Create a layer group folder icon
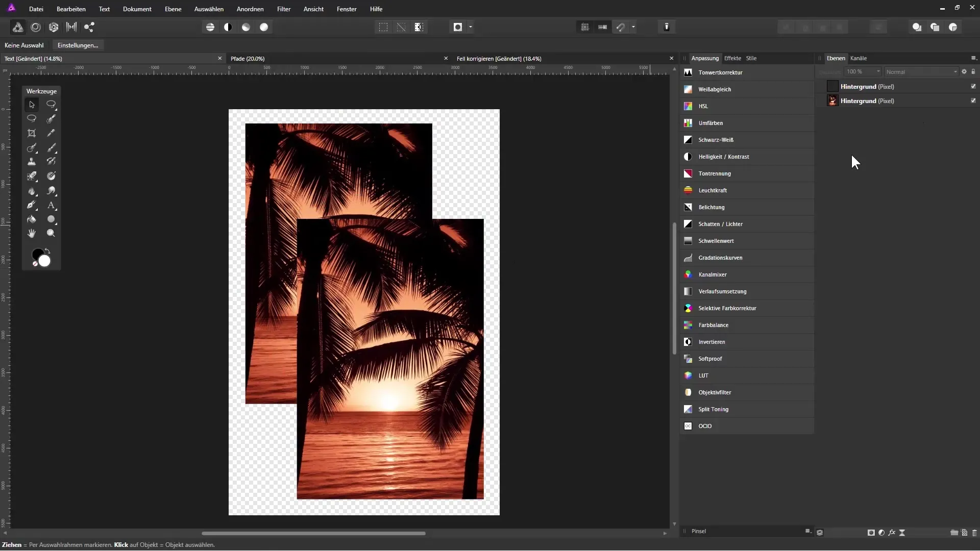Image resolution: width=980 pixels, height=551 pixels. [954, 533]
